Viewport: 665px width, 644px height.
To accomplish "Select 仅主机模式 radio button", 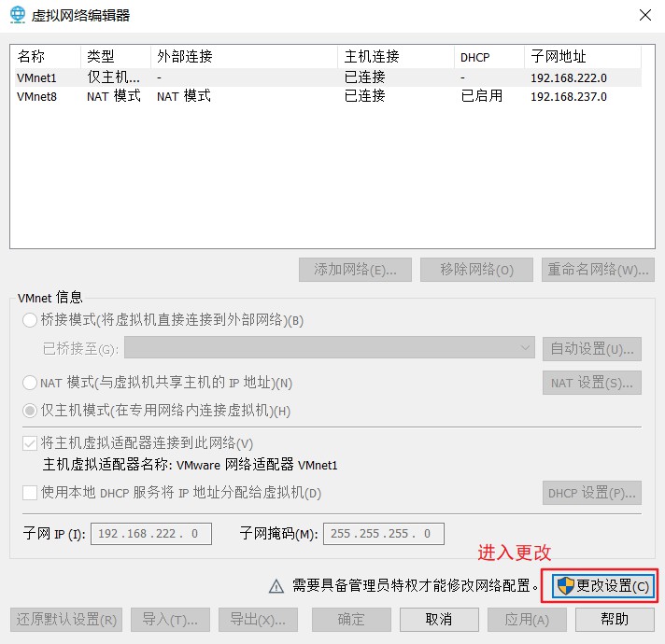I will (x=30, y=411).
